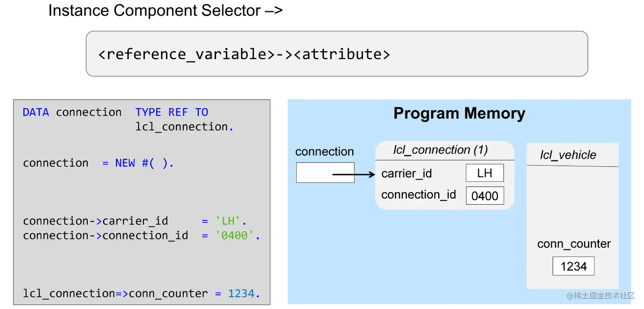Click the 0400 connection_id value box
The height and width of the screenshot is (309, 644).
point(485,195)
